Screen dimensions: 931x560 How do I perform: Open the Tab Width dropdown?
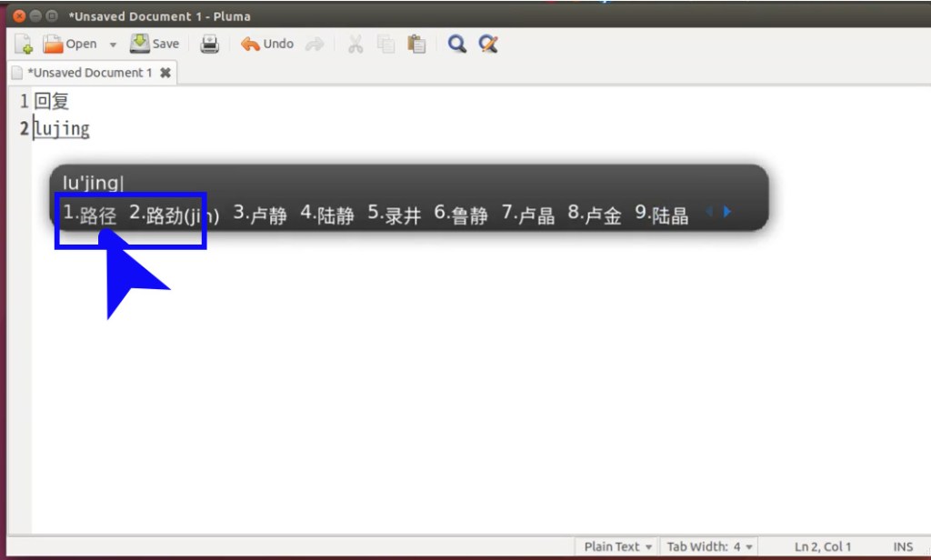[709, 546]
